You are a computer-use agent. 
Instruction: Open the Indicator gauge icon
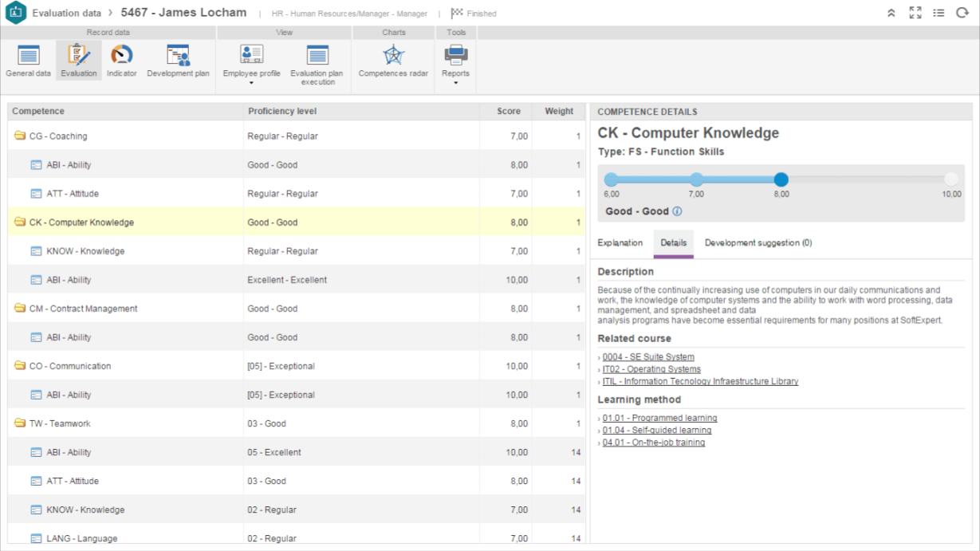[122, 61]
